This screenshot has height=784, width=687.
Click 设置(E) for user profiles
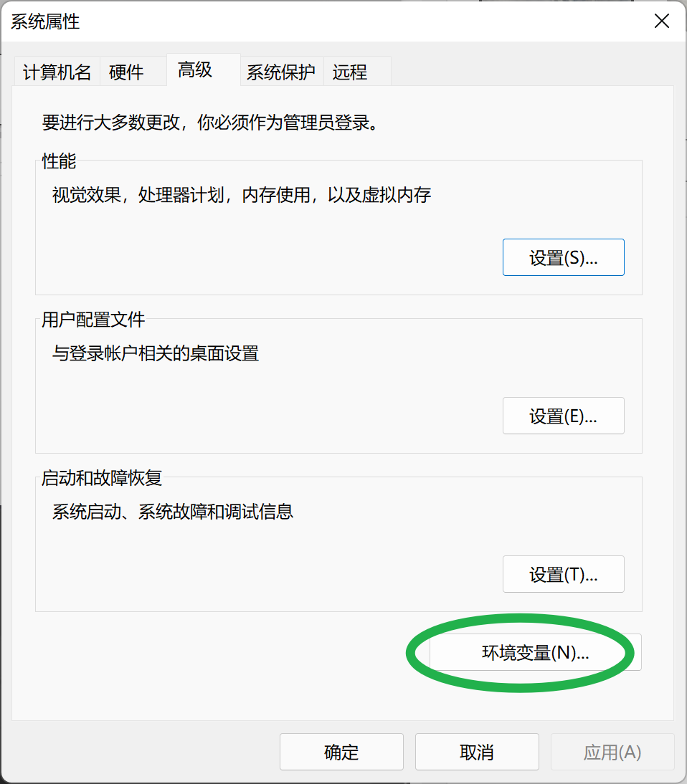[x=563, y=416]
